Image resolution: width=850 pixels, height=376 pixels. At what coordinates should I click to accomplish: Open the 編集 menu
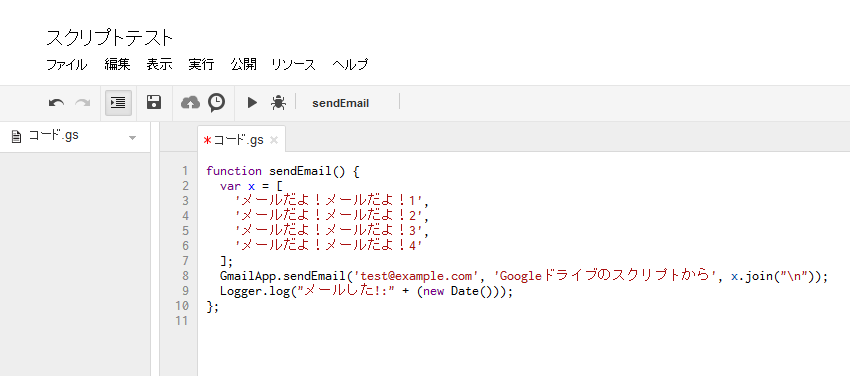(x=117, y=65)
